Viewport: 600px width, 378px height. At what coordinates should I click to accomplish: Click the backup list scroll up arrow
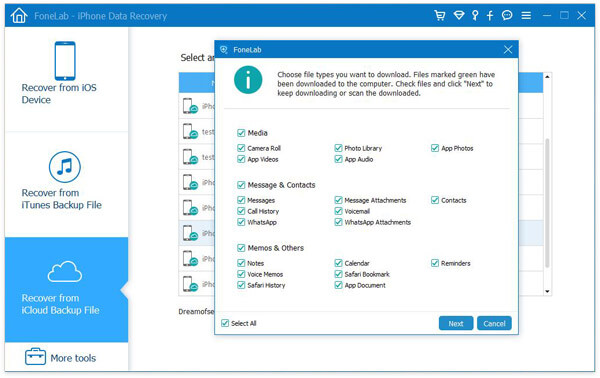547,77
